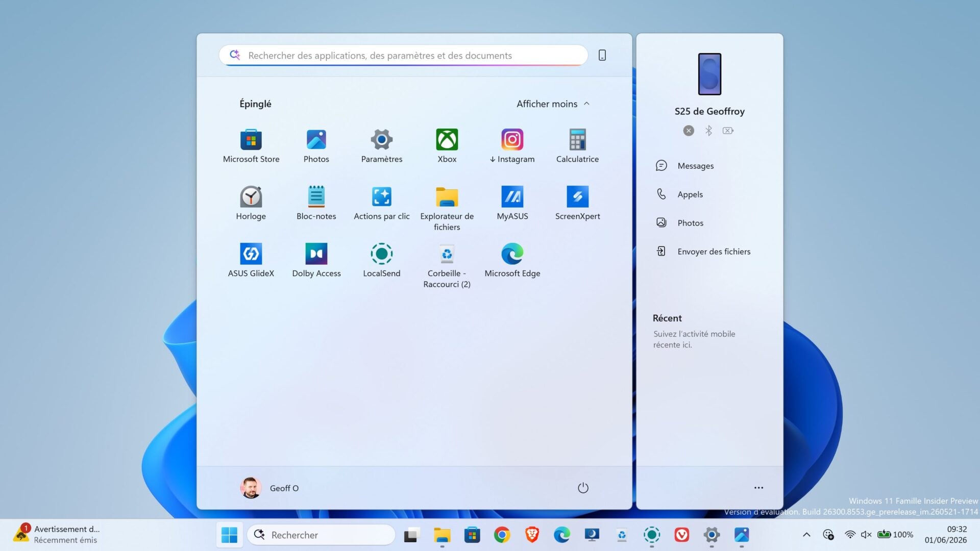Launch Google Chrome from the taskbar
The image size is (980, 551).
point(502,535)
